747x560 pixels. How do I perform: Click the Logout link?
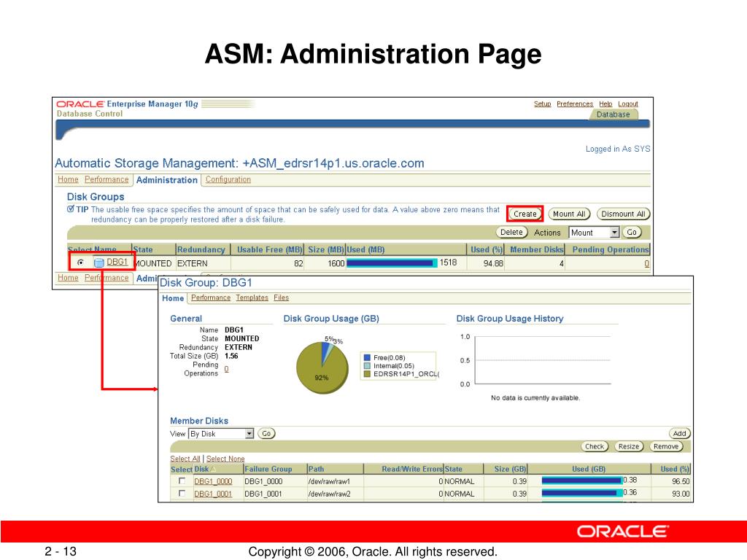click(628, 104)
